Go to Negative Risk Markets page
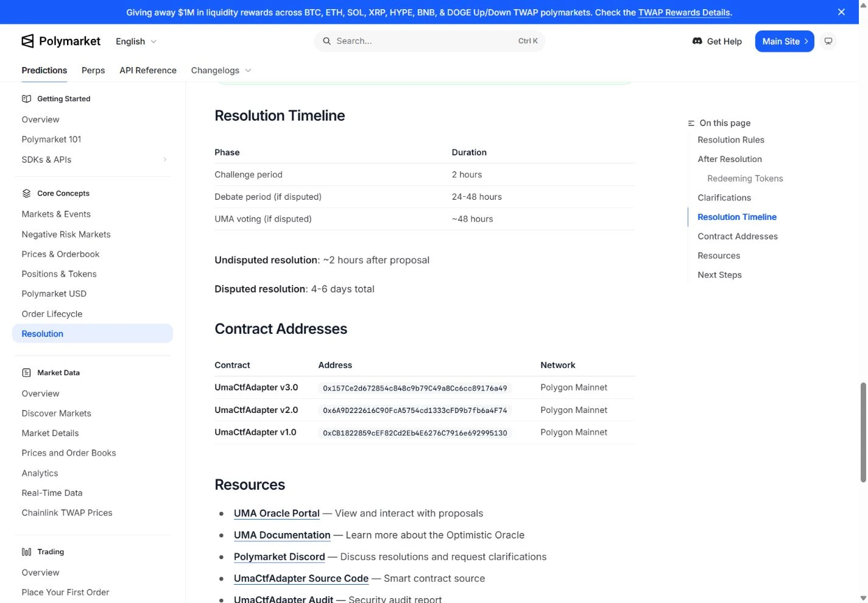 (x=66, y=234)
